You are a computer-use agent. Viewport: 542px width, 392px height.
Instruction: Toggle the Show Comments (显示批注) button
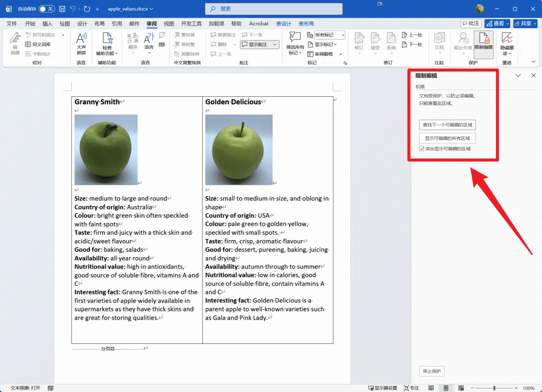259,45
